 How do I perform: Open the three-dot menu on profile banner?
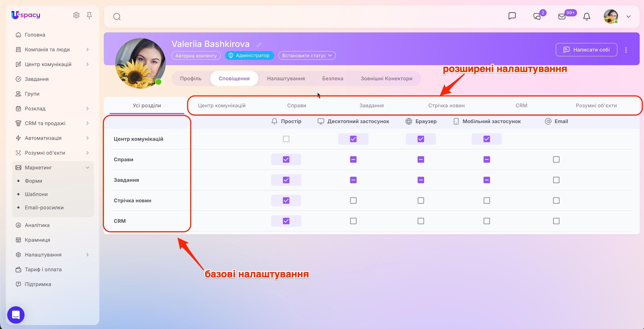[x=626, y=50]
